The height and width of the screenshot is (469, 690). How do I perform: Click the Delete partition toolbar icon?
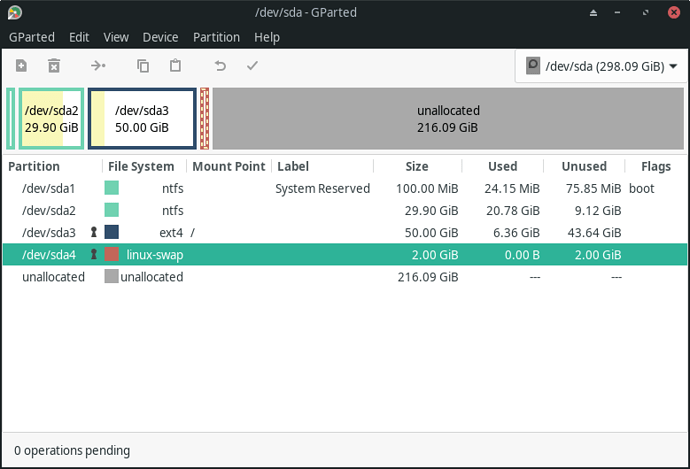(54, 66)
